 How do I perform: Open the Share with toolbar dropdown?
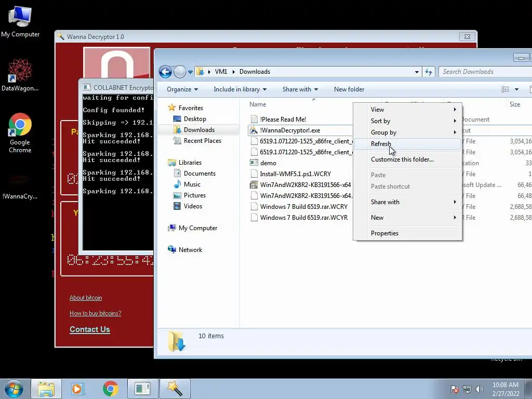pos(300,89)
